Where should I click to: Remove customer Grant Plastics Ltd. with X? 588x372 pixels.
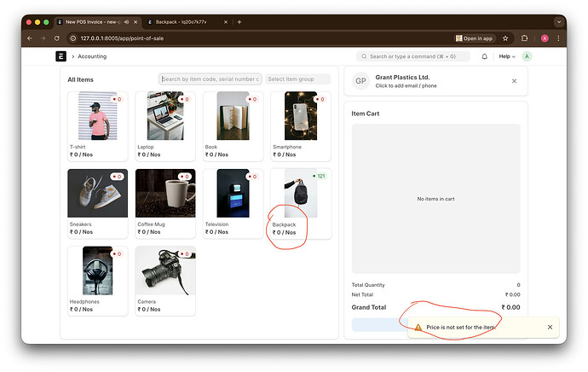(x=514, y=81)
